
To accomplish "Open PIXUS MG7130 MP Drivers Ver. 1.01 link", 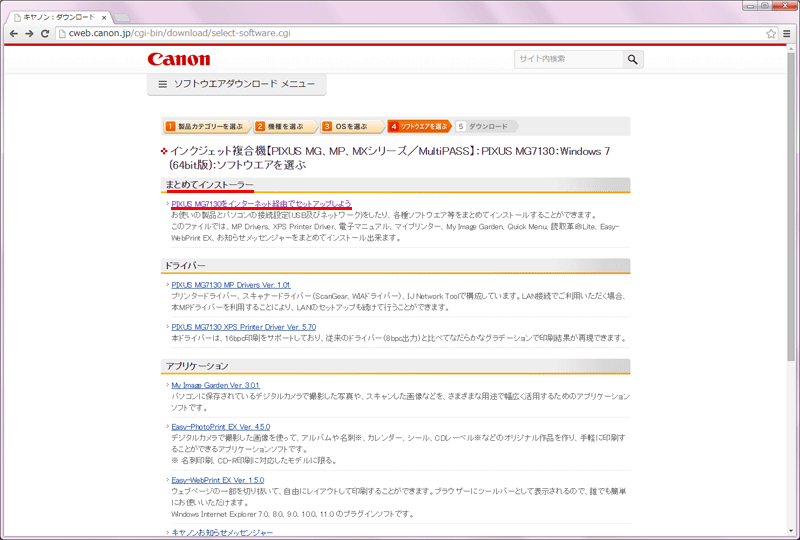I will [231, 285].
